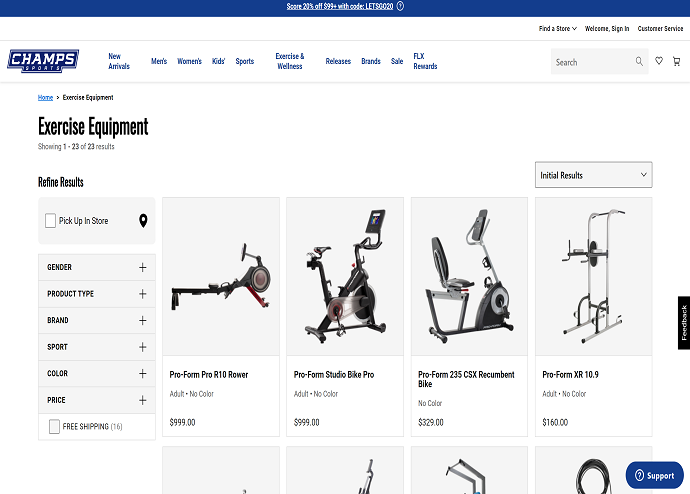Open the Pro-Form 235 CSX Recumbent Bike image
Image resolution: width=690 pixels, height=494 pixels.
(469, 277)
